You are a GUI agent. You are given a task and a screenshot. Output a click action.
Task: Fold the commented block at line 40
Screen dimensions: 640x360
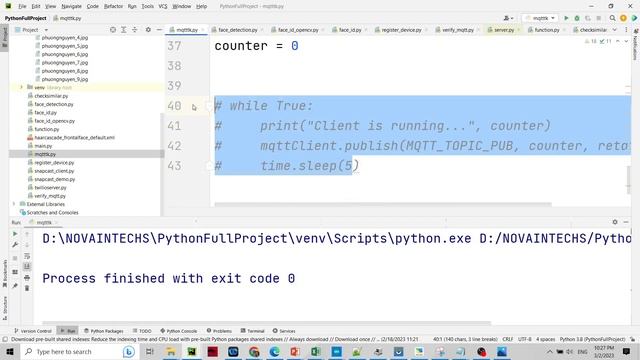pyautogui.click(x=209, y=106)
